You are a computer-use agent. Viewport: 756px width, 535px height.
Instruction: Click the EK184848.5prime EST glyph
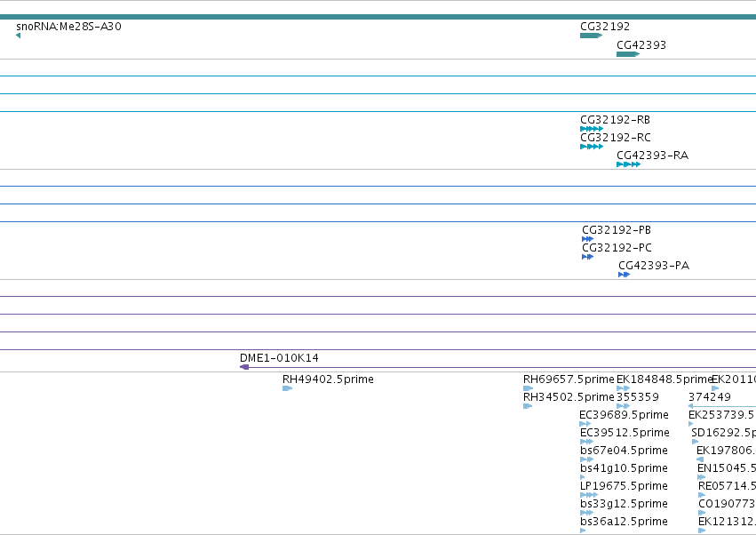point(623,388)
